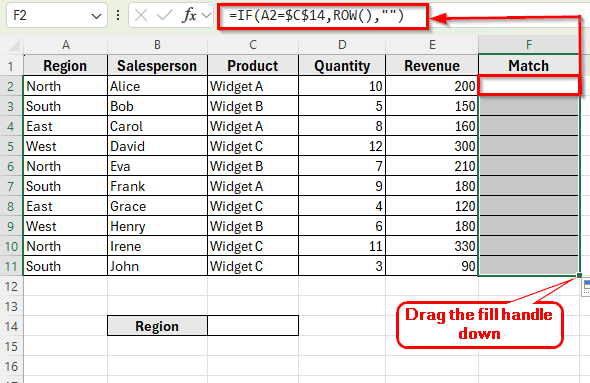Click Widget A in Alice's row

coord(253,86)
